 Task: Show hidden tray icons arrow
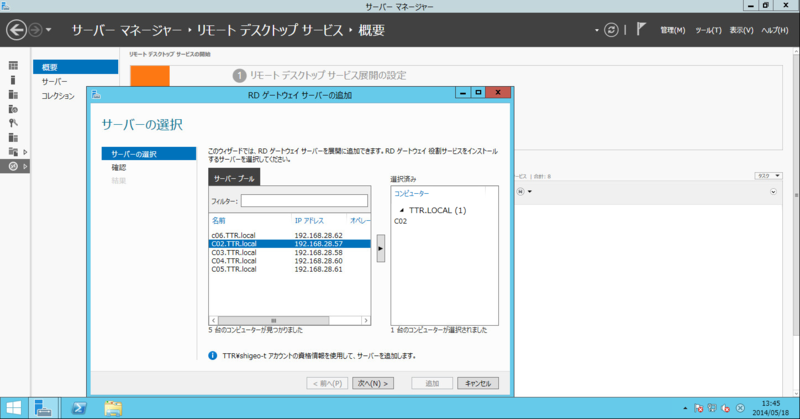coord(685,408)
